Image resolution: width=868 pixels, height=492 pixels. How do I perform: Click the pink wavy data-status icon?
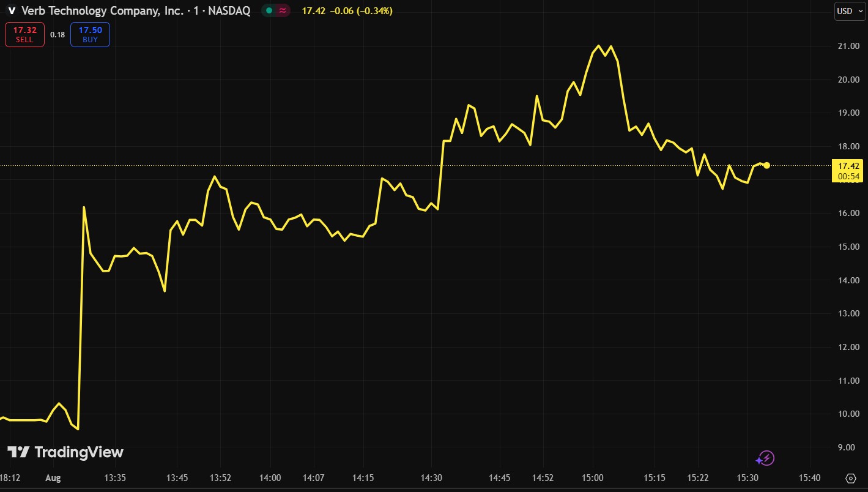[283, 11]
